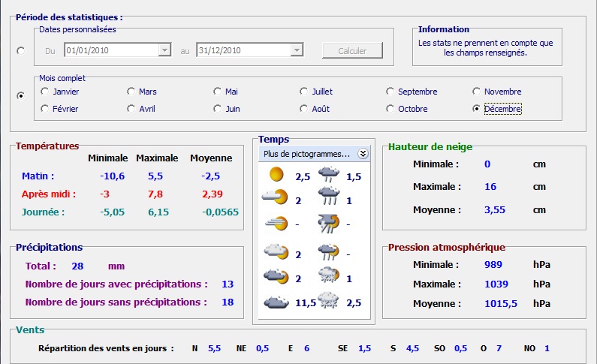
Task: Click the Plus de pictogrammes header
Action: click(x=306, y=154)
